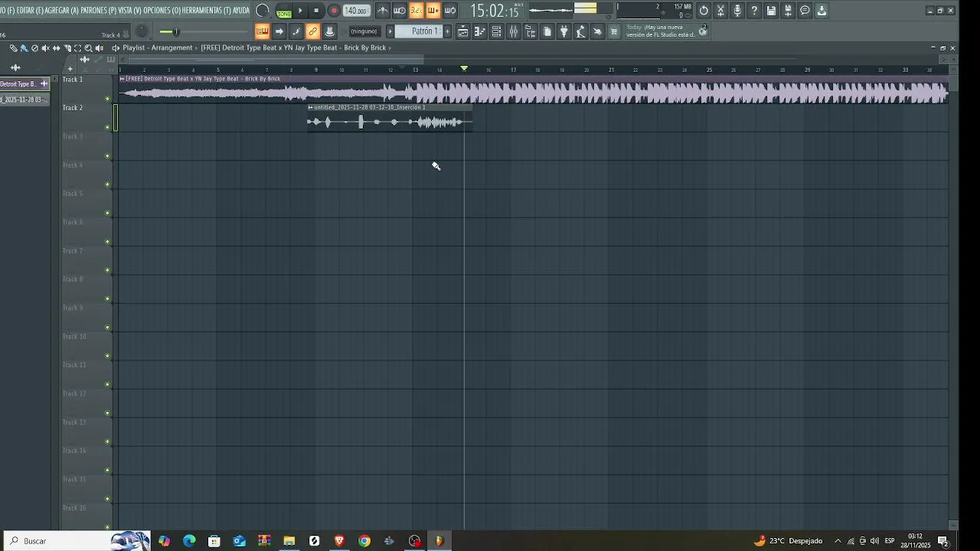
Task: Open untitled_2025-11-28 clip menu arrow
Action: 310,108
